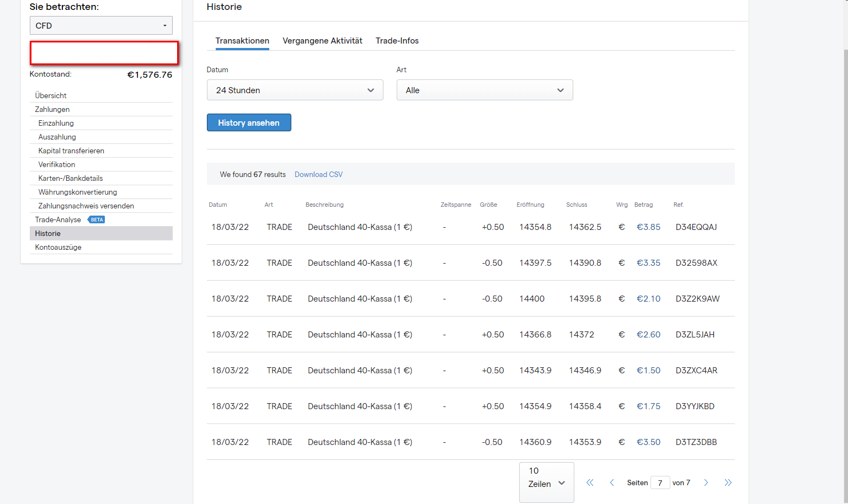Go to first page with double-left arrows

click(590, 482)
